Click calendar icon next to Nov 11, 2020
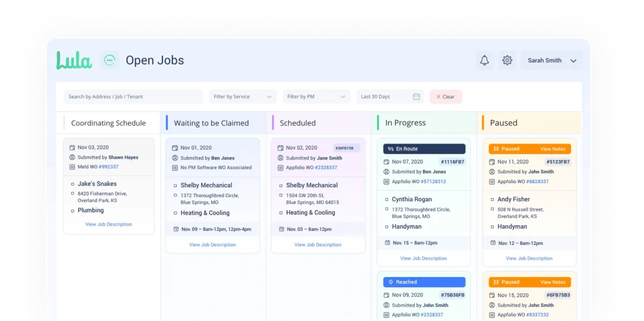Screen dimensions: 644x321 [492, 162]
